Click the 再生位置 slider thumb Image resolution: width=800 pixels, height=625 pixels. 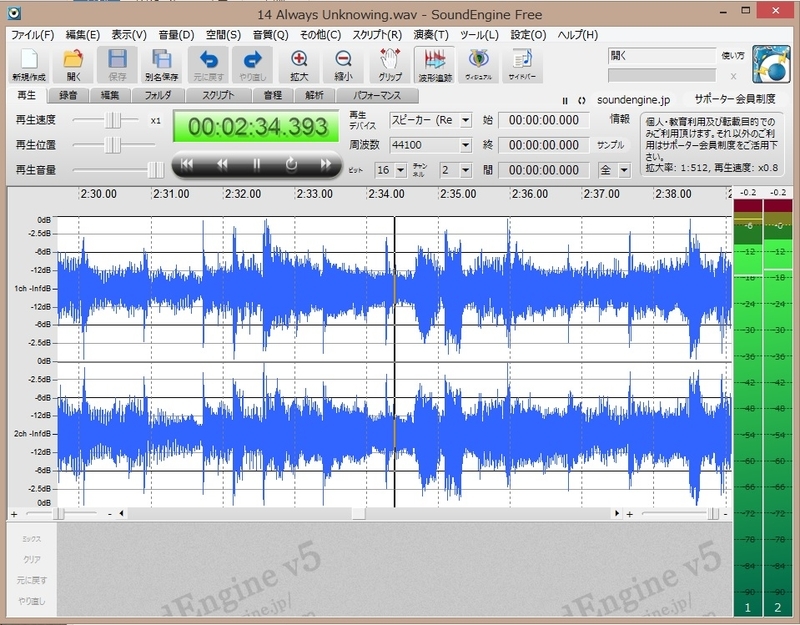113,145
